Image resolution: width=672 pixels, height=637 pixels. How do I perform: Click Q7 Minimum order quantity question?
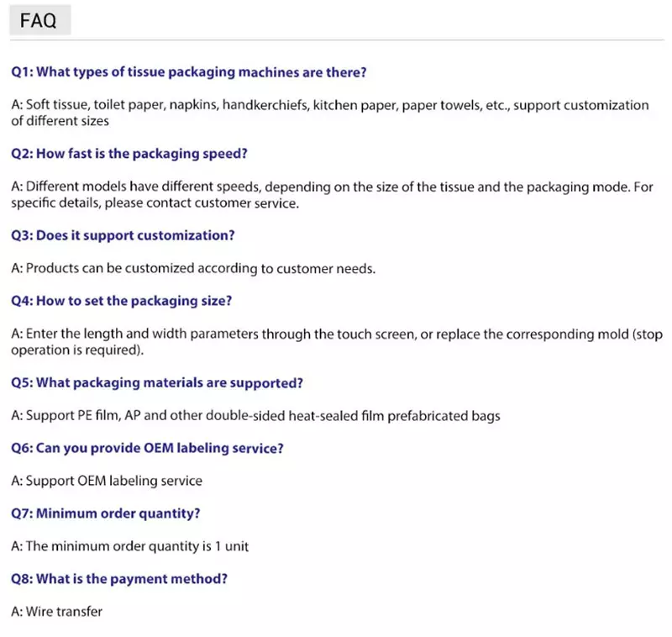[106, 513]
